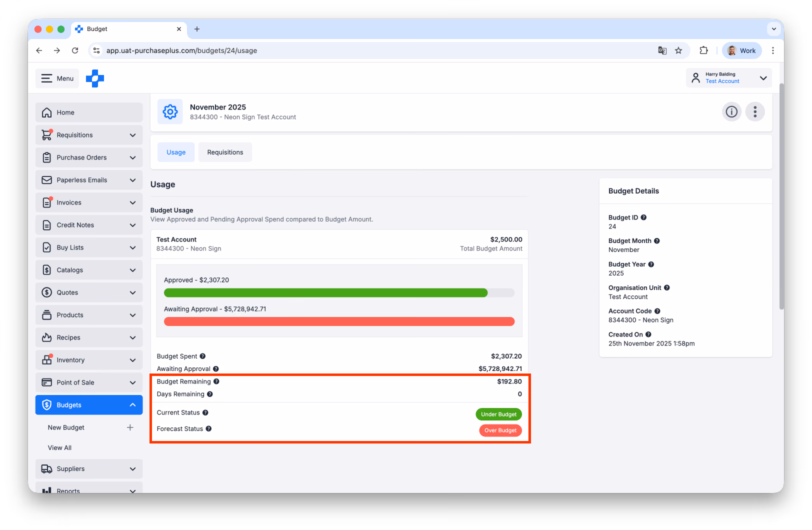Click the budget info circle icon
This screenshot has height=530, width=812.
click(x=731, y=111)
